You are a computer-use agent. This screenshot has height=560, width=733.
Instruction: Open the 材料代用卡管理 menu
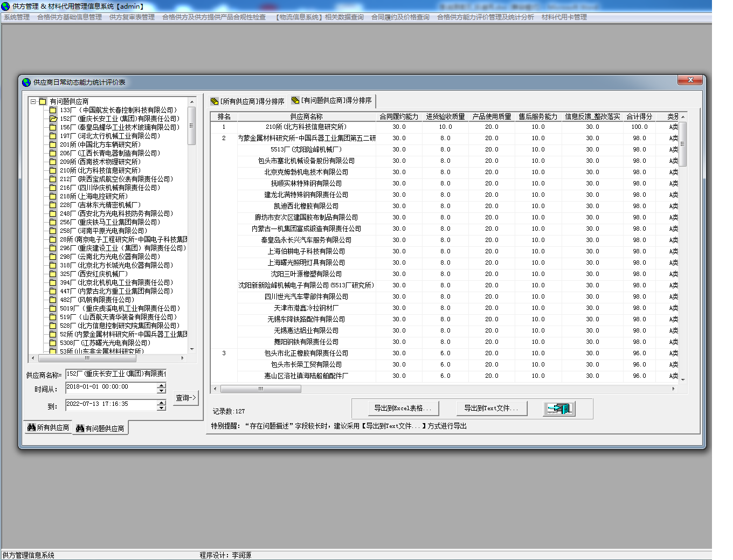564,17
